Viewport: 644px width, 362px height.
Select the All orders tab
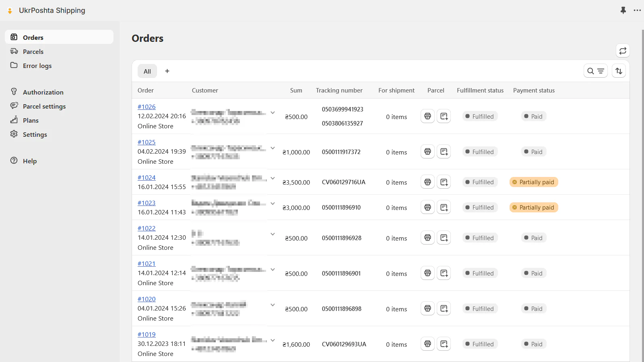pos(147,71)
